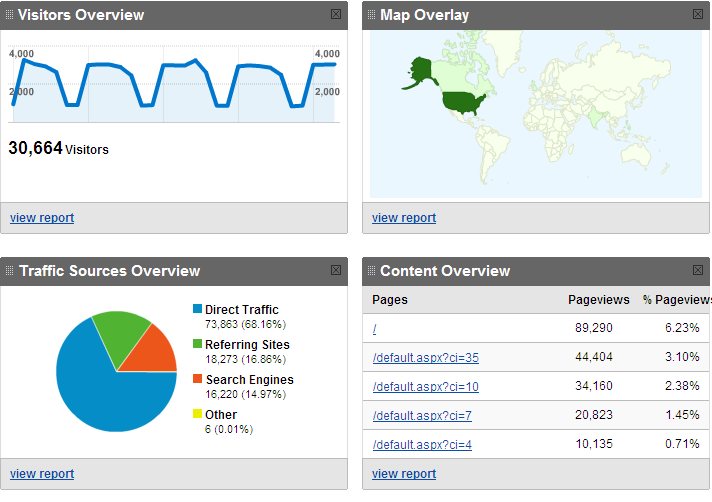
Task: Click the 89,290 pageviews cell
Action: click(593, 328)
